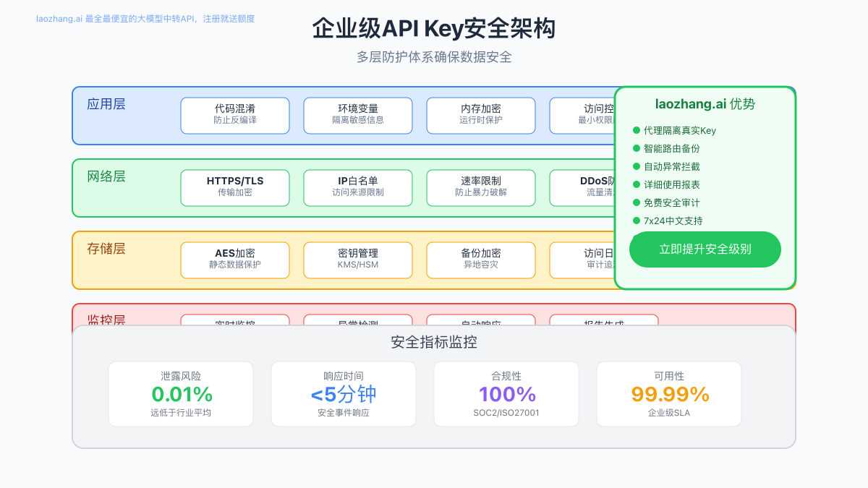The height and width of the screenshot is (488, 868).
Task: Click the 远低于行业平均 text
Action: pyautogui.click(x=181, y=413)
